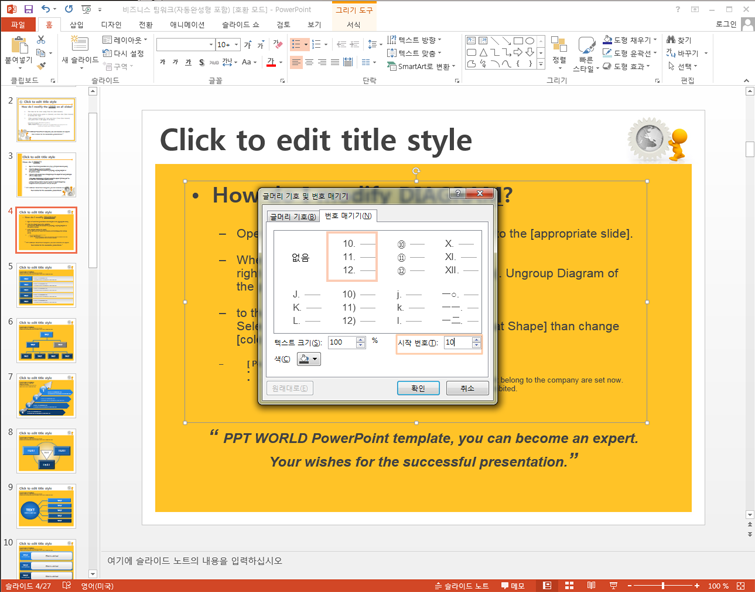The width and height of the screenshot is (755, 592).
Task: Click the Format Painter brush icon
Action: (x=41, y=66)
